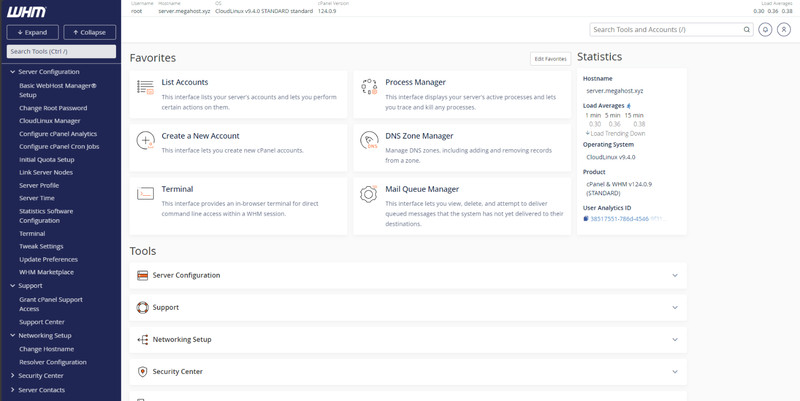Image resolution: width=800 pixels, height=401 pixels.
Task: Focus the Search Tools and Accounts field
Action: [x=671, y=30]
